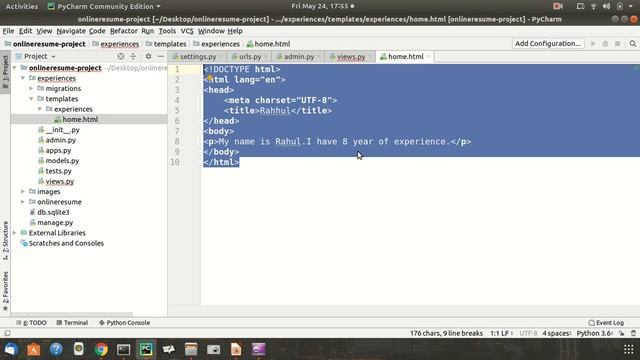The width and height of the screenshot is (640, 360).
Task: Collapse the nested experiences templates folder
Action: point(40,109)
